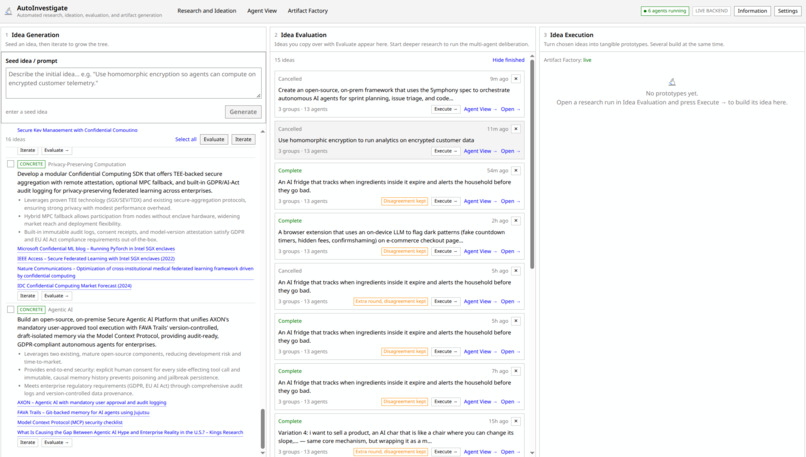Open the Nature Communications federated learning link
The height and width of the screenshot is (457, 806).
[x=135, y=272]
